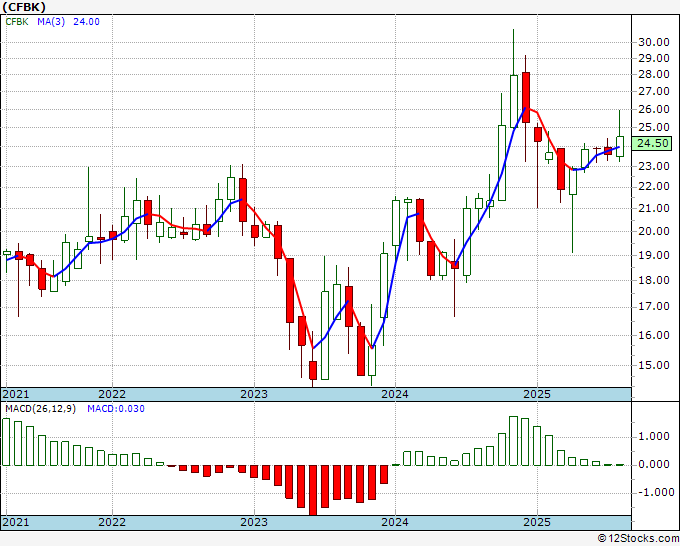This screenshot has width=680, height=546.
Task: Click the 18.00 price axis label
Action: click(653, 280)
